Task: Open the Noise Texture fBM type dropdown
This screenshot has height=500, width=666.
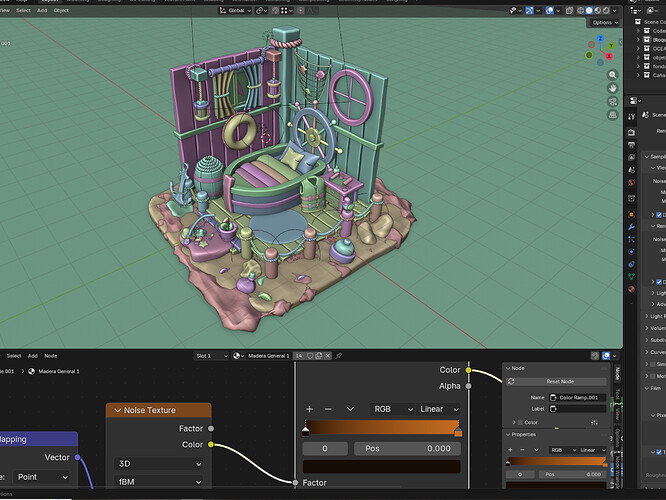Action: (158, 482)
